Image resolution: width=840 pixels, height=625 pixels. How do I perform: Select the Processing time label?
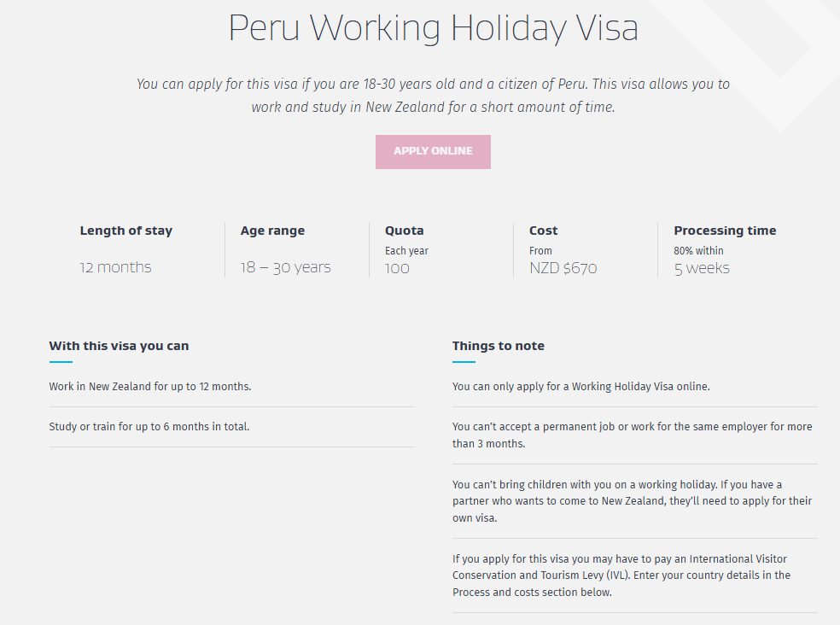point(725,231)
